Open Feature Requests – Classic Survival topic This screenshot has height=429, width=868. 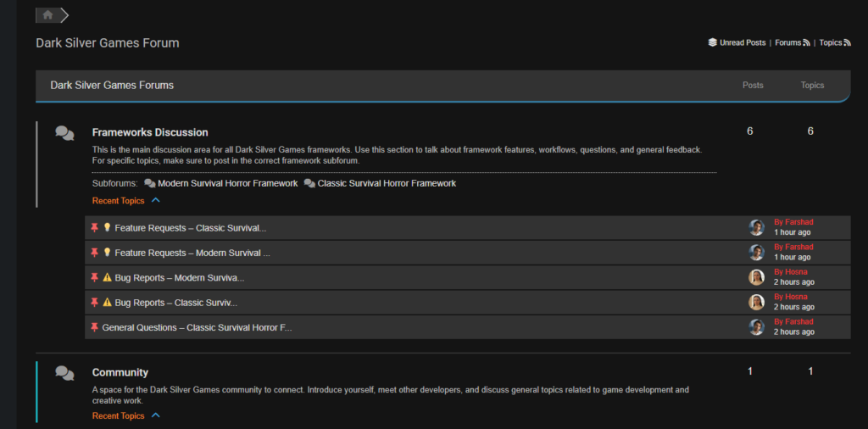[x=190, y=228]
